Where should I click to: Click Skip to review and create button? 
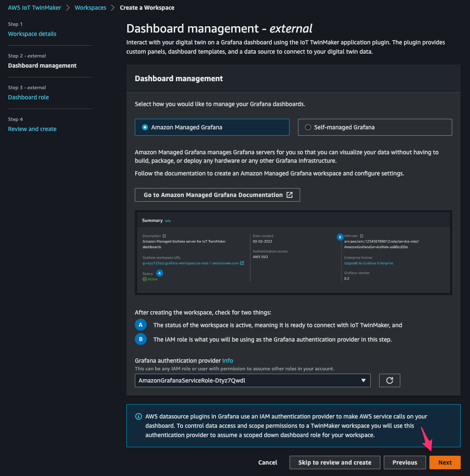(335, 462)
